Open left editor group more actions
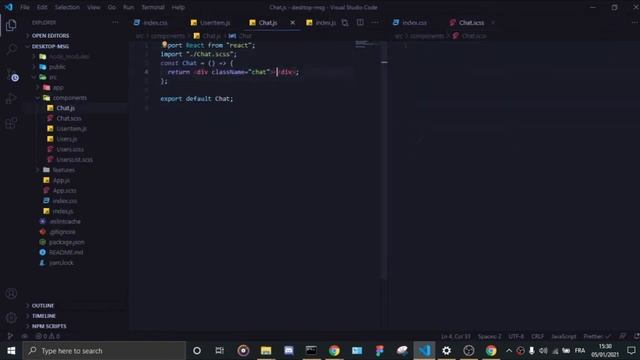Image resolution: width=640 pixels, height=360 pixels. click(375, 22)
